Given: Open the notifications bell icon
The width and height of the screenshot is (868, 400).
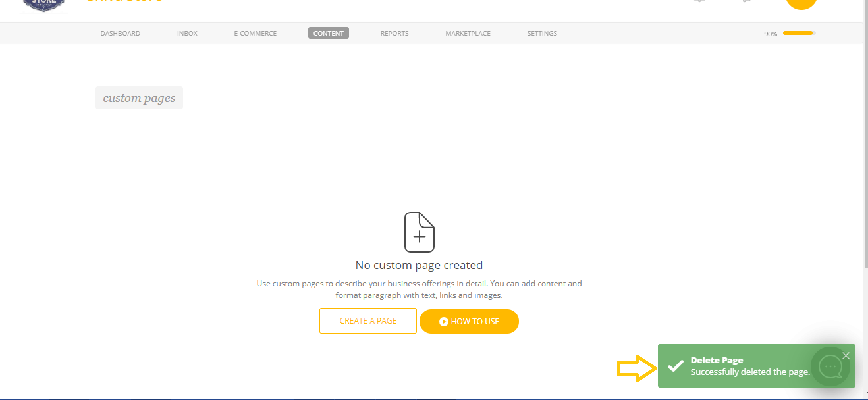Looking at the screenshot, I should [699, 1].
